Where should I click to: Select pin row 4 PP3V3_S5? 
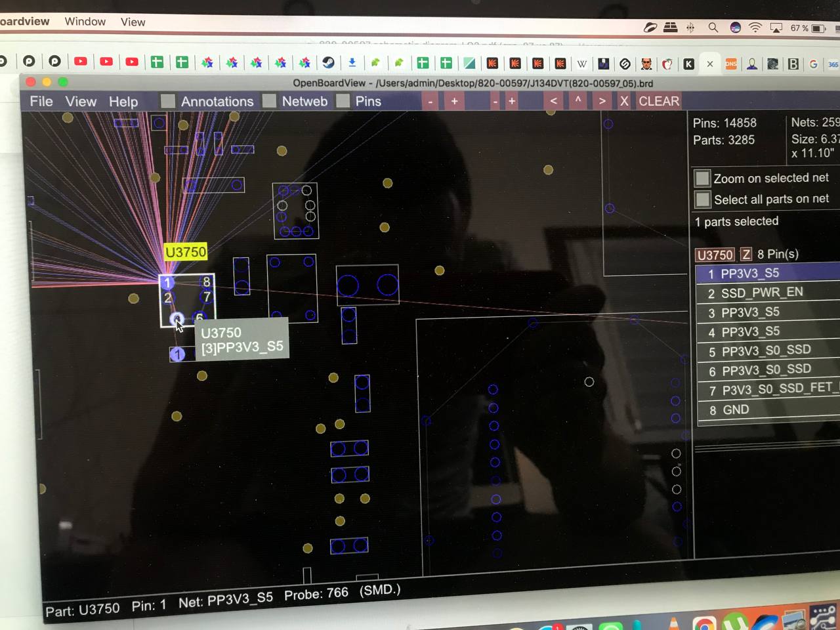pyautogui.click(x=768, y=331)
